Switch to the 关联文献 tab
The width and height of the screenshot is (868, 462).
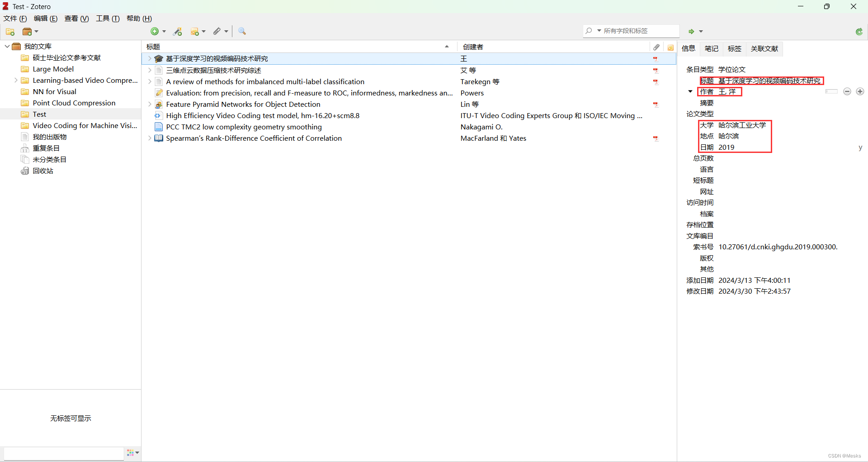click(x=764, y=48)
